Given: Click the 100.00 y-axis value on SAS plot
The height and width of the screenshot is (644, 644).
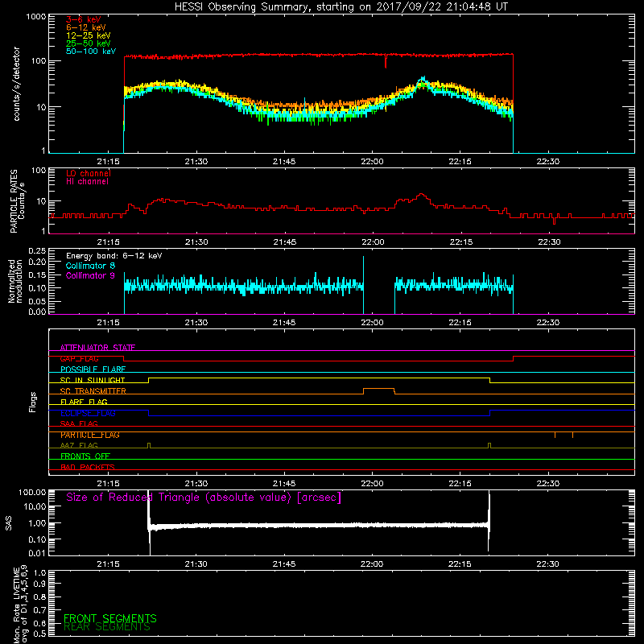Looking at the screenshot, I should point(32,492).
